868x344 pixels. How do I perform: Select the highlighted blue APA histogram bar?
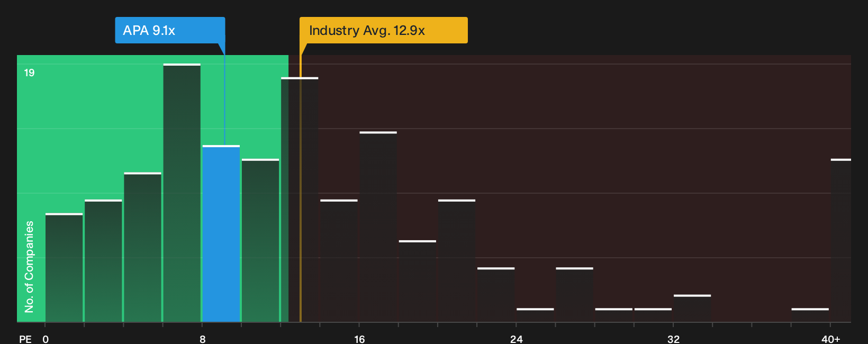(221, 233)
